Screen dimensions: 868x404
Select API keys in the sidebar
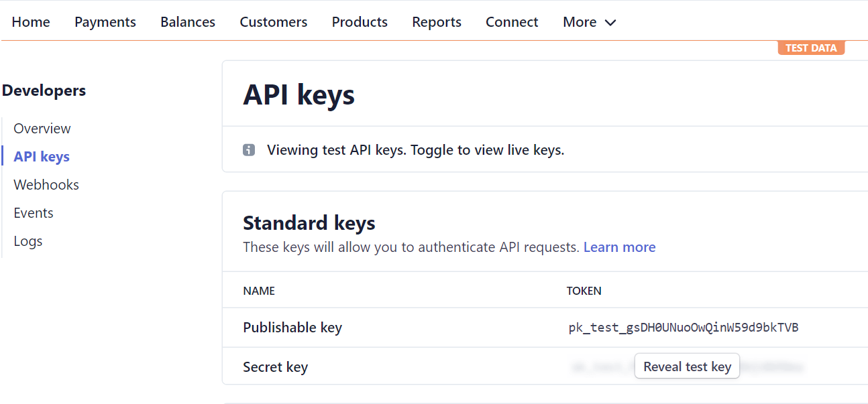tap(42, 157)
